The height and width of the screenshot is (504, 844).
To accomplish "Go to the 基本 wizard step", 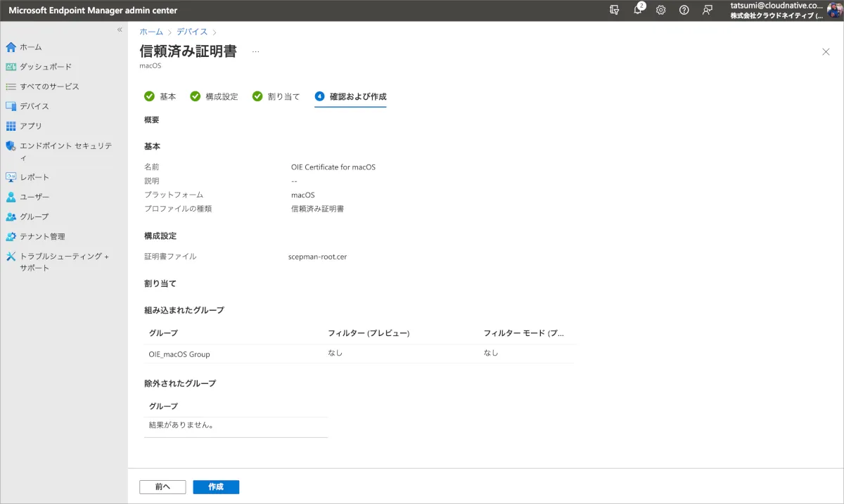I will pos(160,97).
